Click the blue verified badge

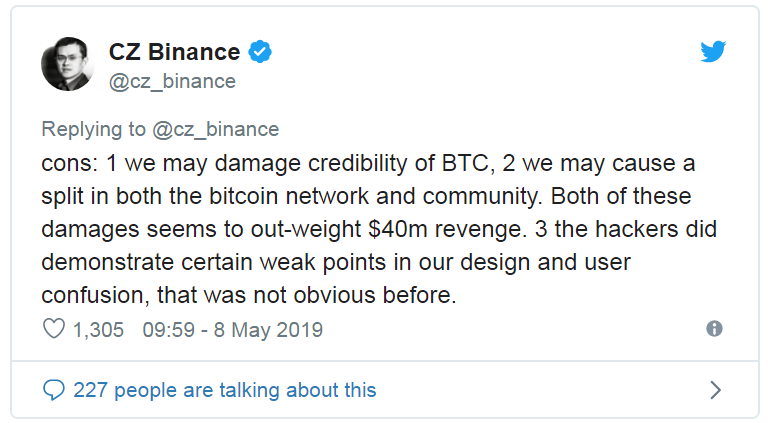[261, 51]
